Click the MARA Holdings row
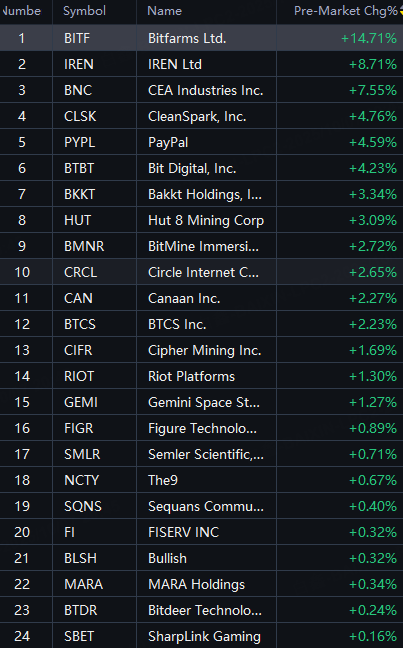Viewport: 403px width, 648px height. (201, 584)
